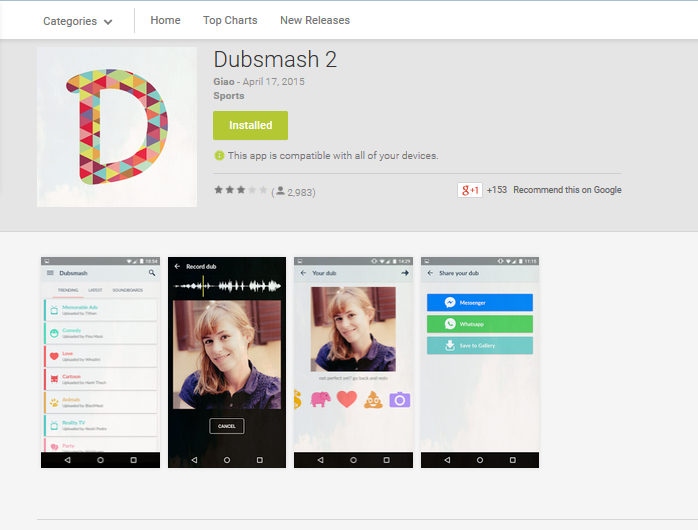Open developer Giao link

click(x=223, y=81)
